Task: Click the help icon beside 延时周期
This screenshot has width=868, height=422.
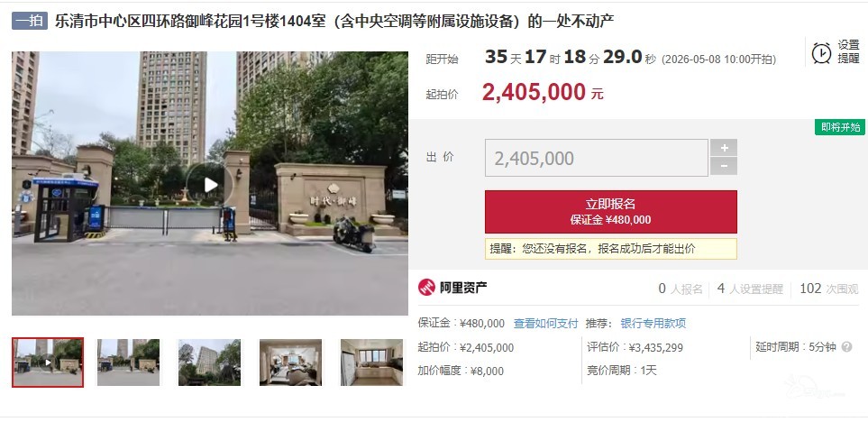Action: click(846, 347)
